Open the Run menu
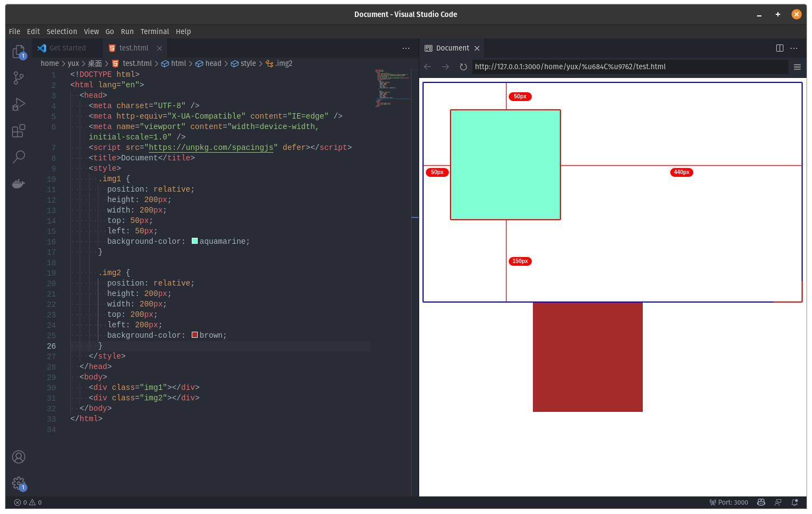The image size is (812, 514). click(x=127, y=32)
